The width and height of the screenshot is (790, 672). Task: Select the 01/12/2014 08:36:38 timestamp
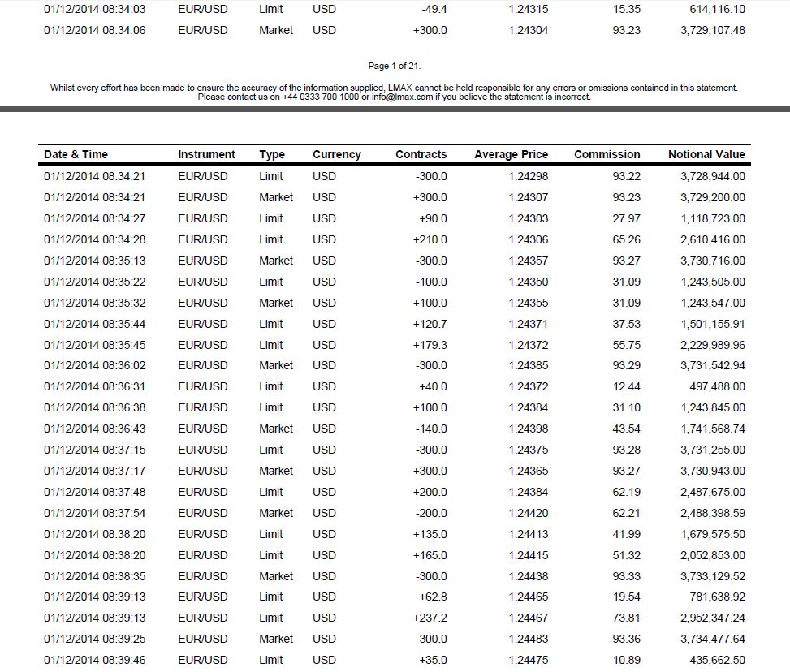tap(95, 408)
